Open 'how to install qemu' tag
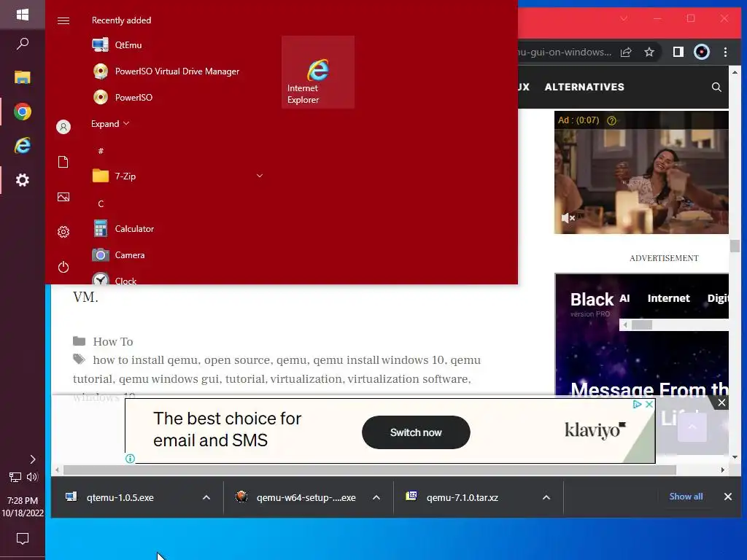Image resolution: width=747 pixels, height=560 pixels. coord(145,360)
